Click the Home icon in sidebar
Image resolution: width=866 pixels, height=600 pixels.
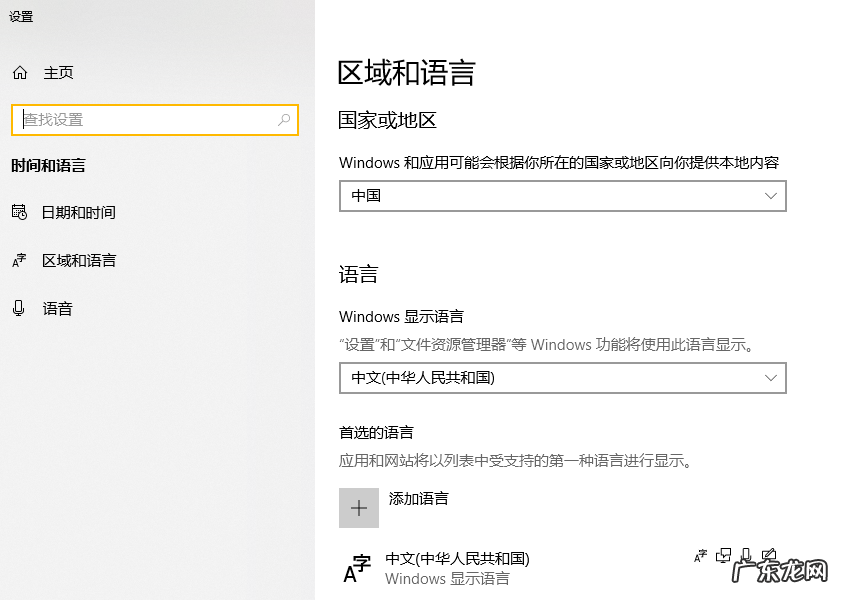(x=19, y=72)
